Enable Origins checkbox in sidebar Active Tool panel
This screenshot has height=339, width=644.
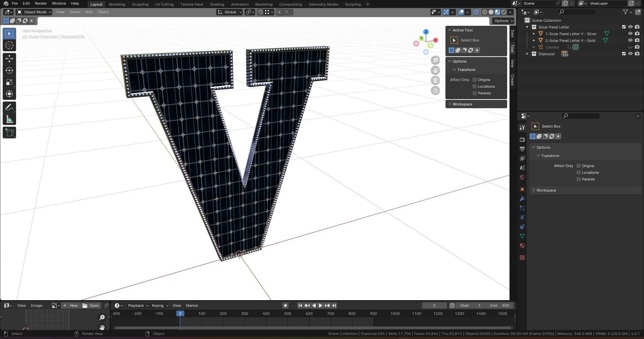(x=475, y=80)
